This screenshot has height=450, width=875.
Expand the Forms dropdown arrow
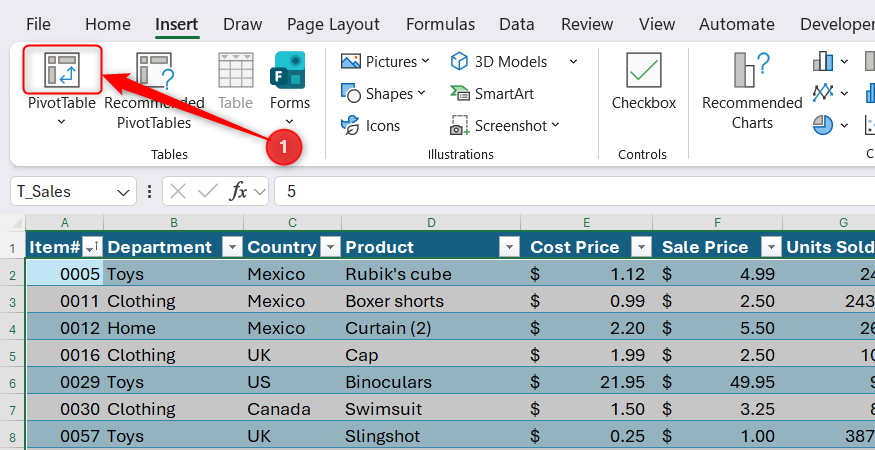(289, 122)
